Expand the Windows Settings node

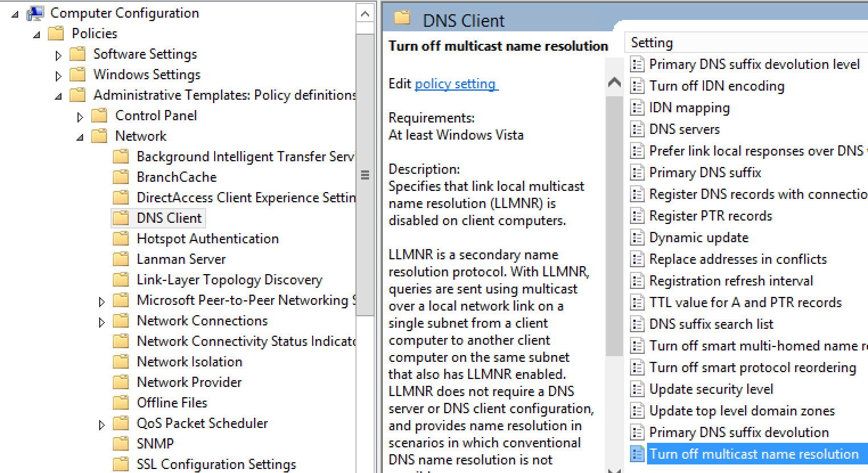click(x=58, y=76)
